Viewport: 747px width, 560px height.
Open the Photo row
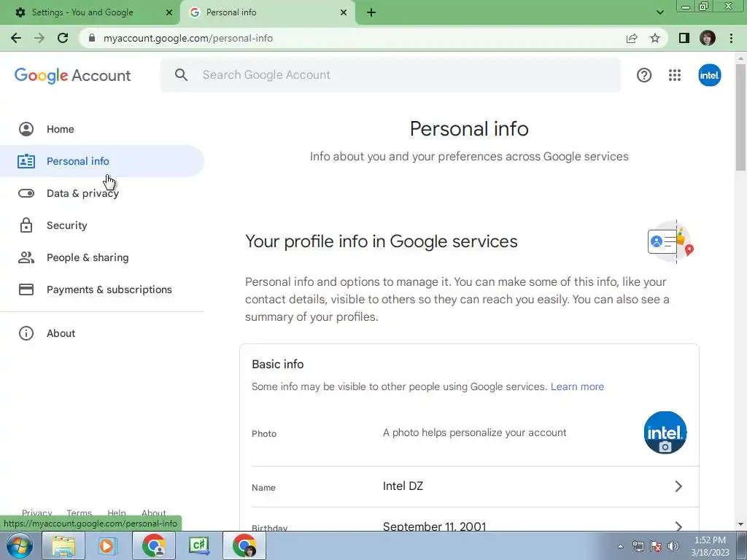tap(469, 433)
